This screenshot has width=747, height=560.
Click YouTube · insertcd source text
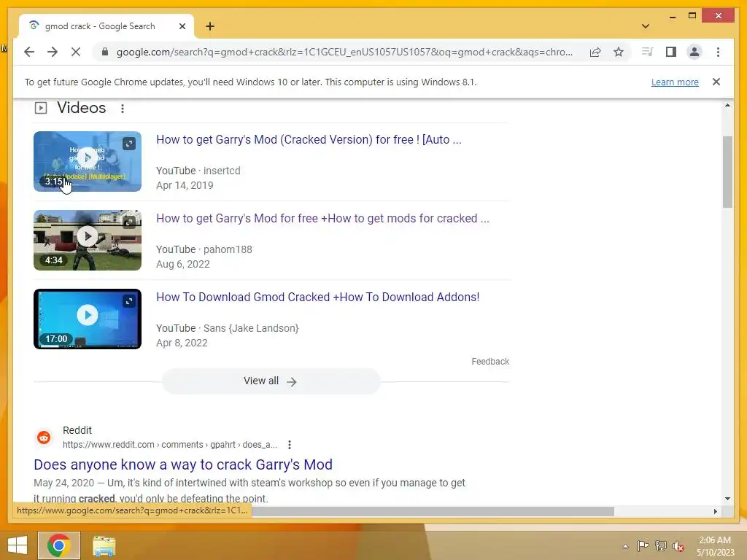pos(198,171)
